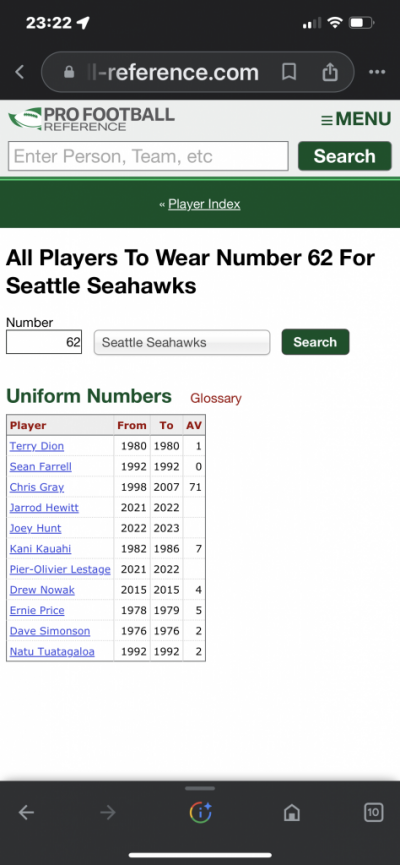Click the Pro Football Reference logo

click(91, 119)
